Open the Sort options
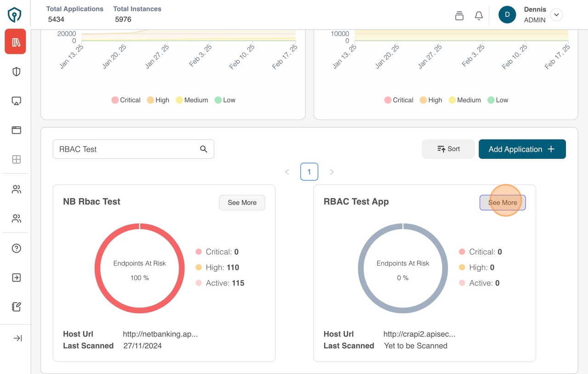The width and height of the screenshot is (588, 374). click(448, 149)
